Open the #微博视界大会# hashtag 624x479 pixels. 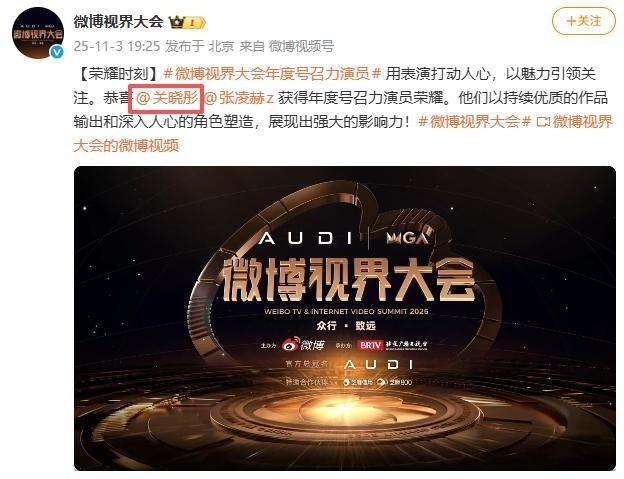click(475, 122)
